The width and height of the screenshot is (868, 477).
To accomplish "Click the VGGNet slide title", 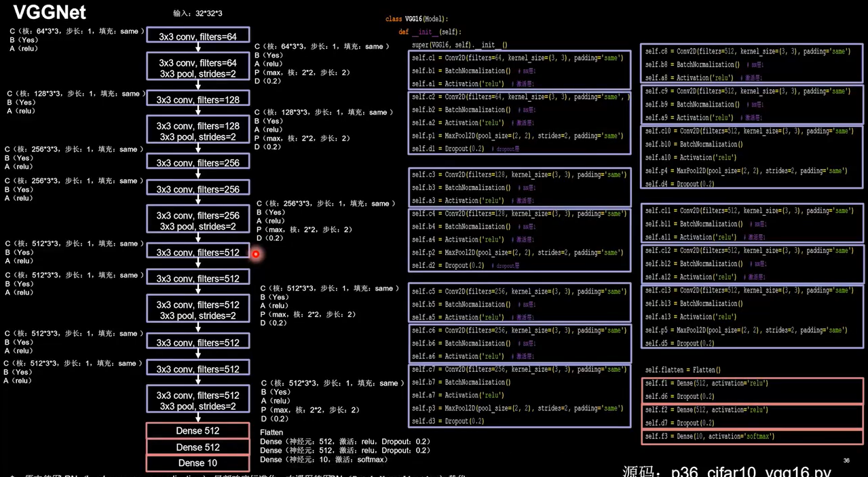I will click(x=50, y=12).
